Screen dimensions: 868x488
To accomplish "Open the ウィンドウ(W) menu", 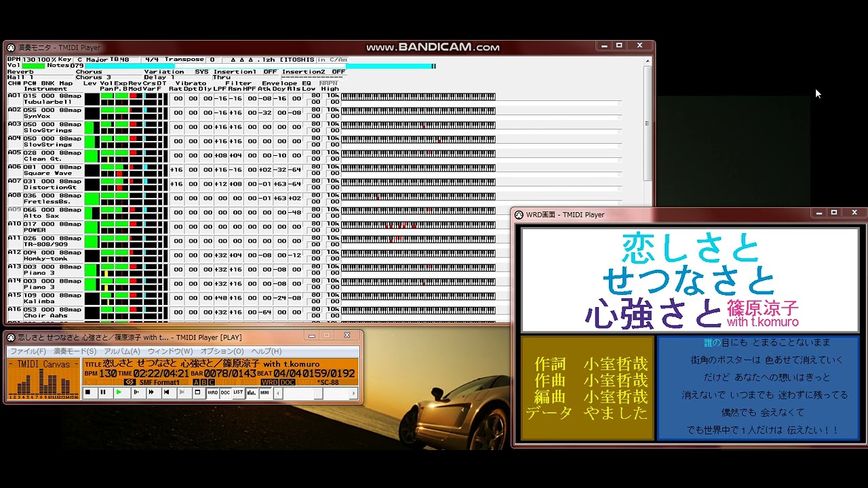I will [x=170, y=351].
